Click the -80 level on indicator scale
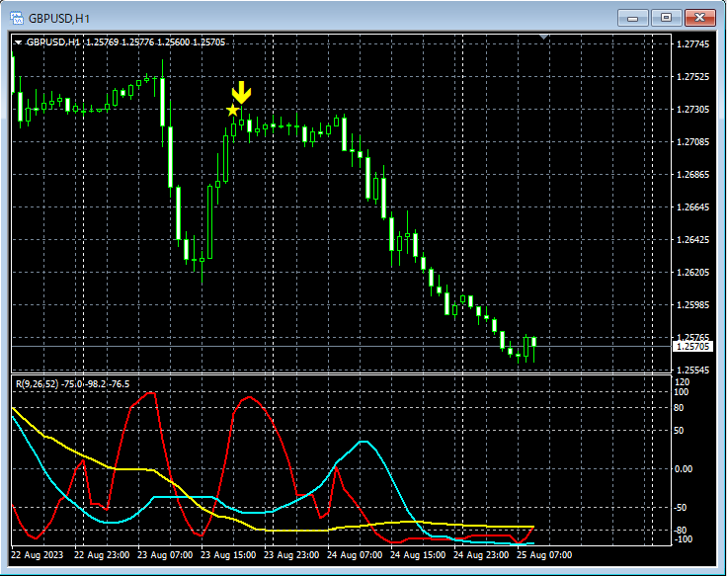The height and width of the screenshot is (576, 728). [682, 531]
